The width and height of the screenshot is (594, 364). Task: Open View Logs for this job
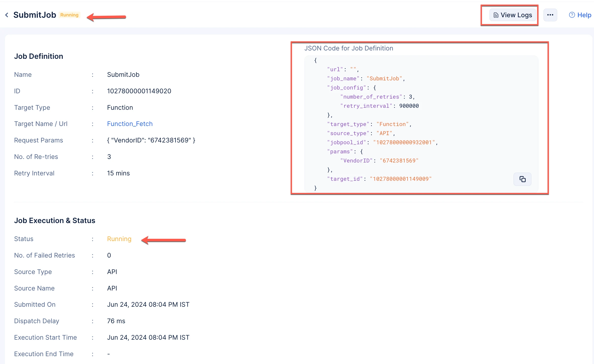(513, 15)
